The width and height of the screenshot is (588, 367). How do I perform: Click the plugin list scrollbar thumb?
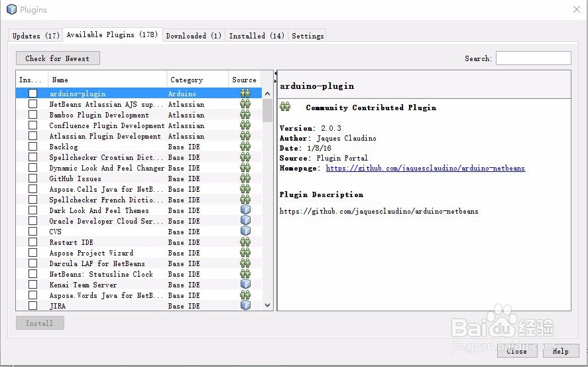(x=267, y=110)
